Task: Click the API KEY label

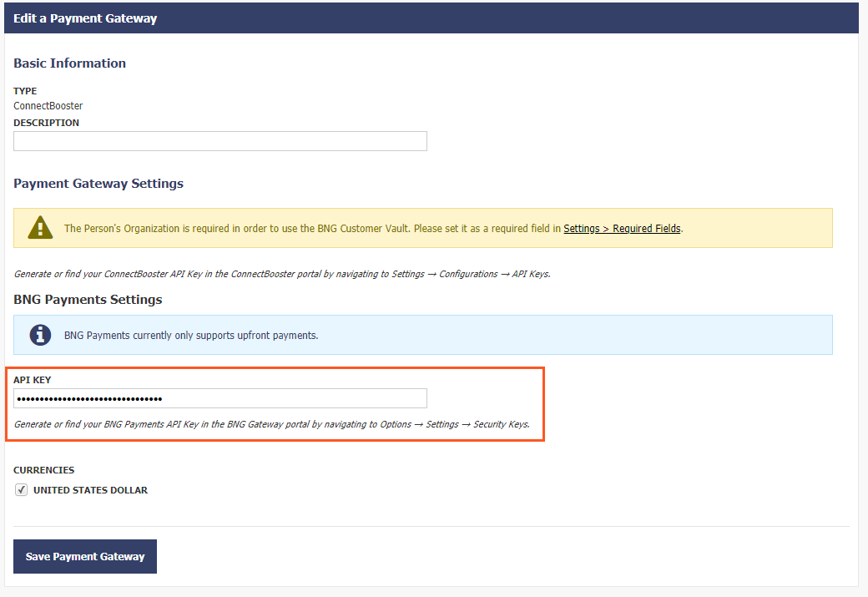Action: click(x=32, y=380)
